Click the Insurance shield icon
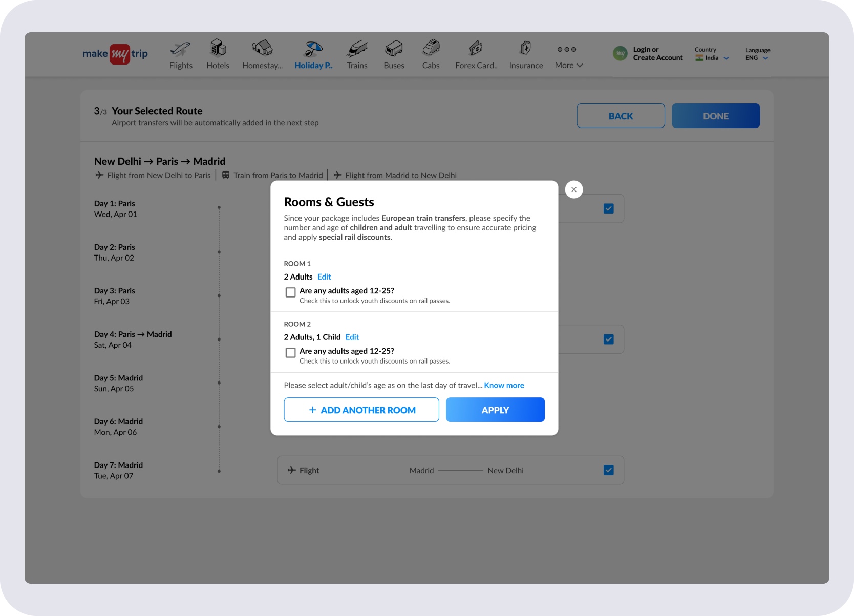Screen dimensions: 854x616 pos(526,48)
